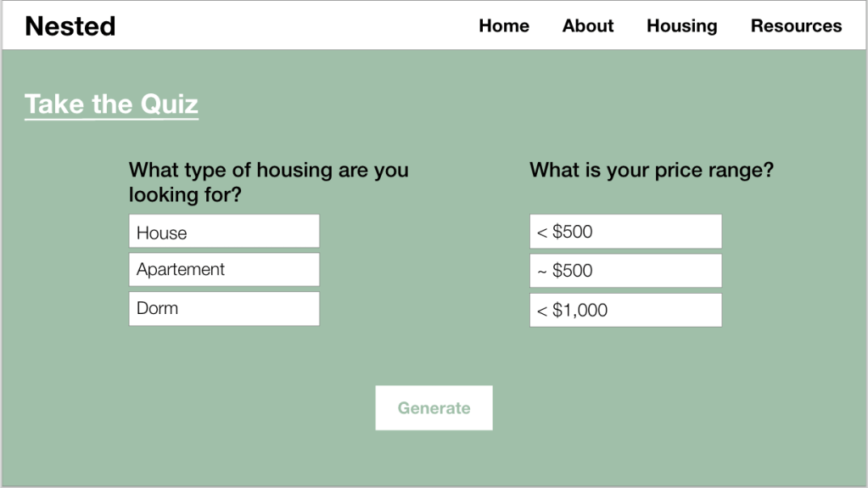
Task: Go to the Home page
Action: (504, 26)
